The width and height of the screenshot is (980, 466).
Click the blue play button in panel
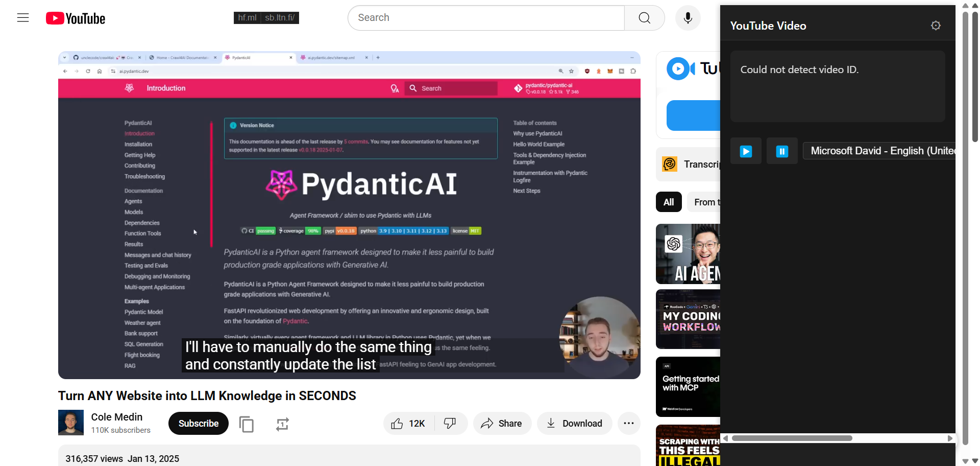(746, 151)
